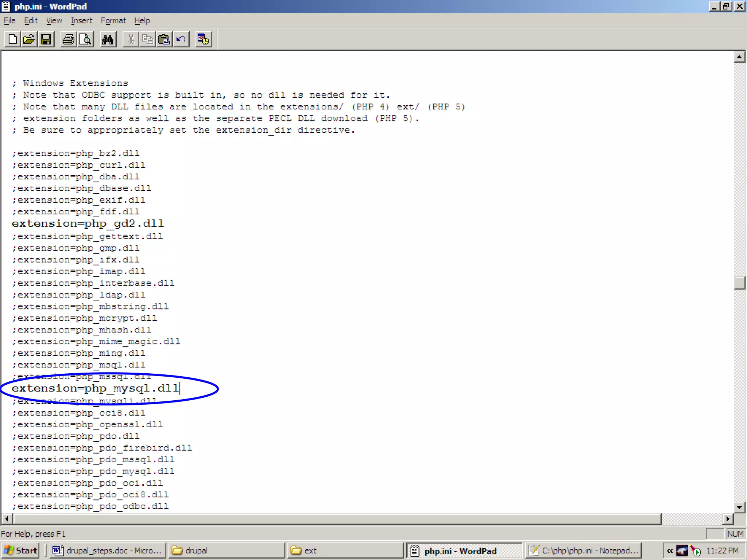Switch to the php.ini Notepad taskbar window

click(x=584, y=550)
